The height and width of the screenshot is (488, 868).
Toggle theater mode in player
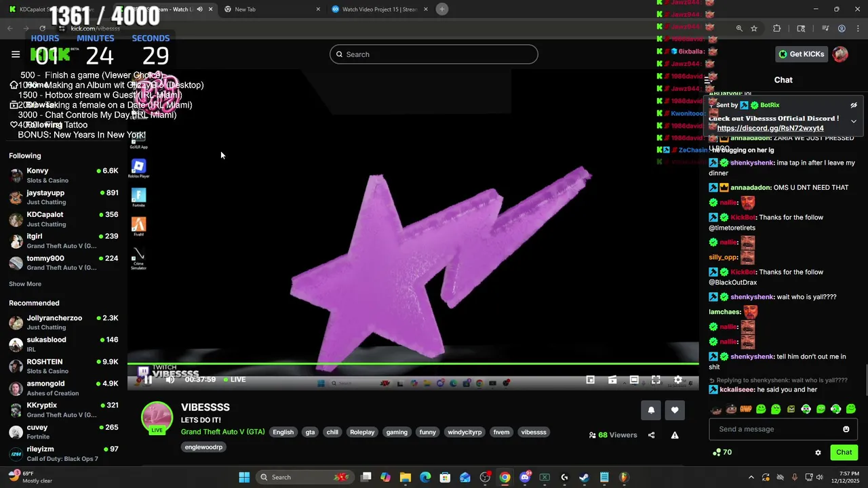(634, 380)
